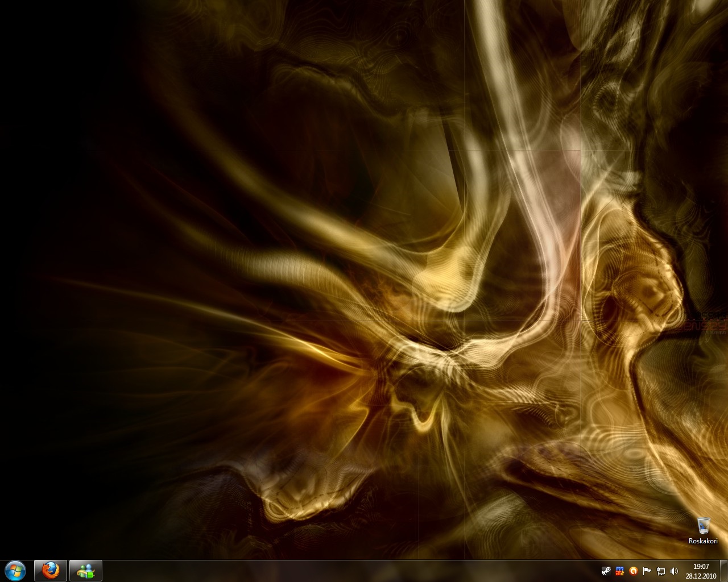Click the blue and red tray icon
Viewport: 728px width, 582px height.
(620, 571)
